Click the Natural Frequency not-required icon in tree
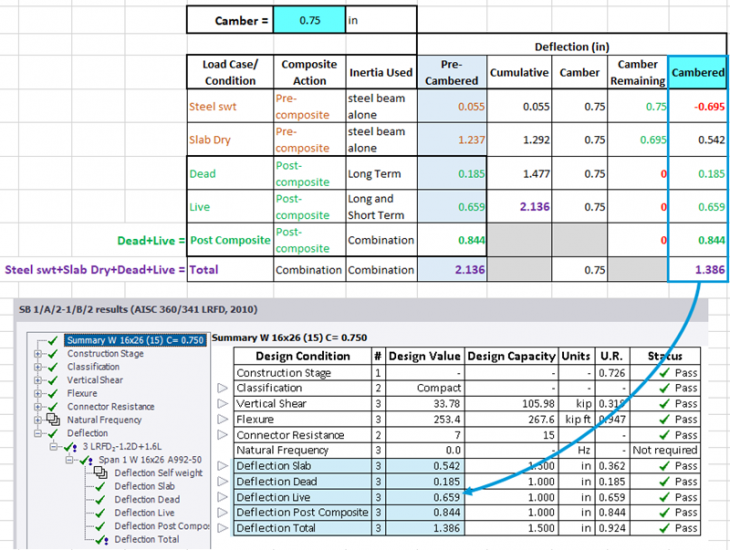Viewport: 730px width, 550px height. pos(53,420)
